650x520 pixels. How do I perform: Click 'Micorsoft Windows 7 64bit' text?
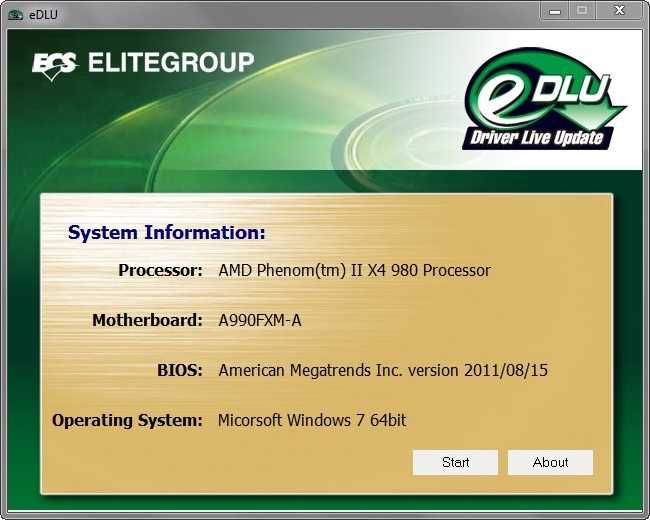pyautogui.click(x=312, y=420)
